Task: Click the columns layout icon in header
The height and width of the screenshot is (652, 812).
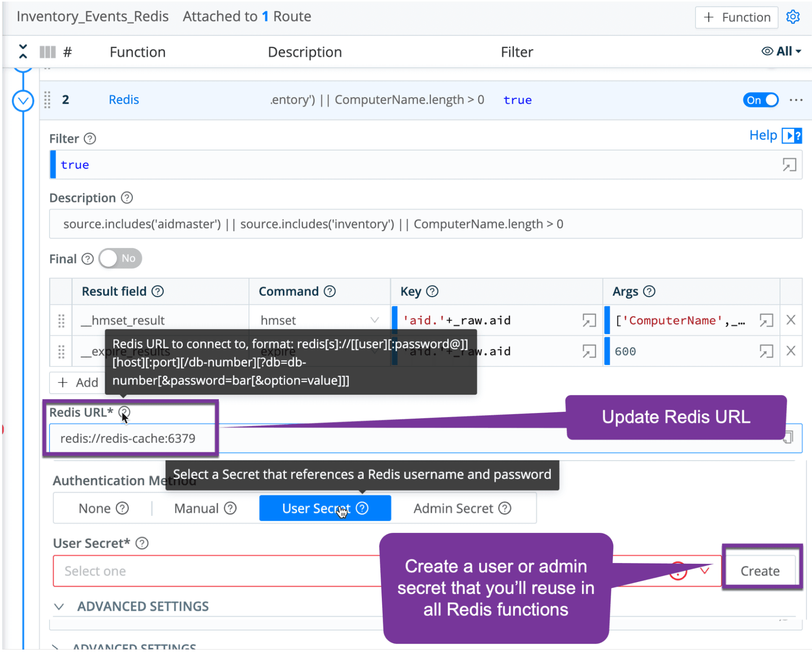Action: pos(48,52)
